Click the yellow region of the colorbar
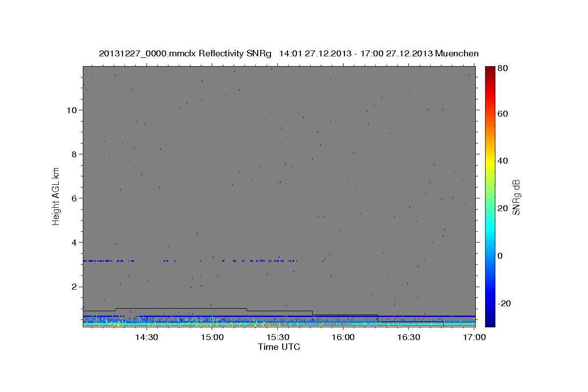Screen dimensions: 588x392 click(x=490, y=162)
